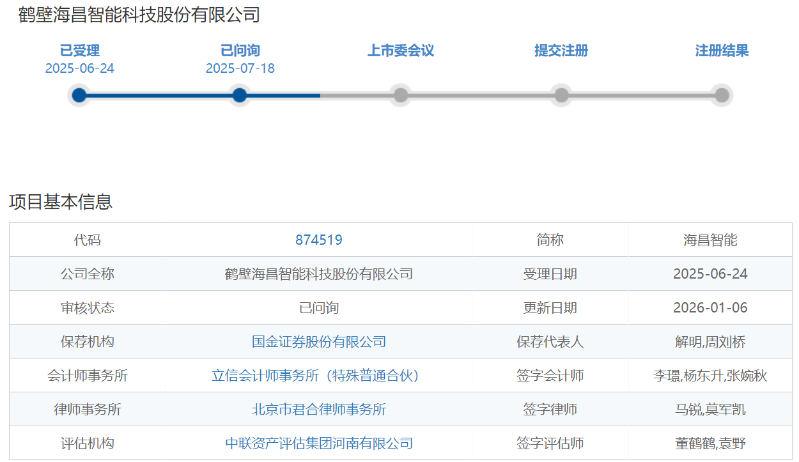Image resolution: width=799 pixels, height=462 pixels.
Task: Click the 上市委会议 timeline step dot
Action: click(x=400, y=95)
